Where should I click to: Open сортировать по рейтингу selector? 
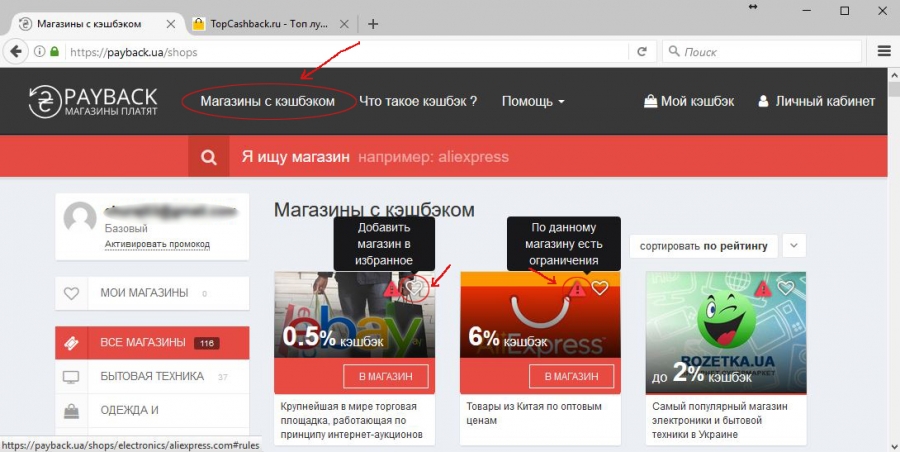(x=703, y=246)
